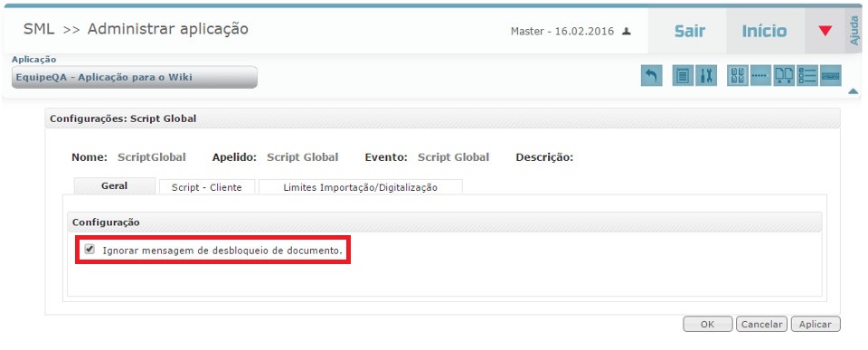Click the 'Master - 16.02.2016' user text
Screen dimensions: 868x350
click(561, 32)
